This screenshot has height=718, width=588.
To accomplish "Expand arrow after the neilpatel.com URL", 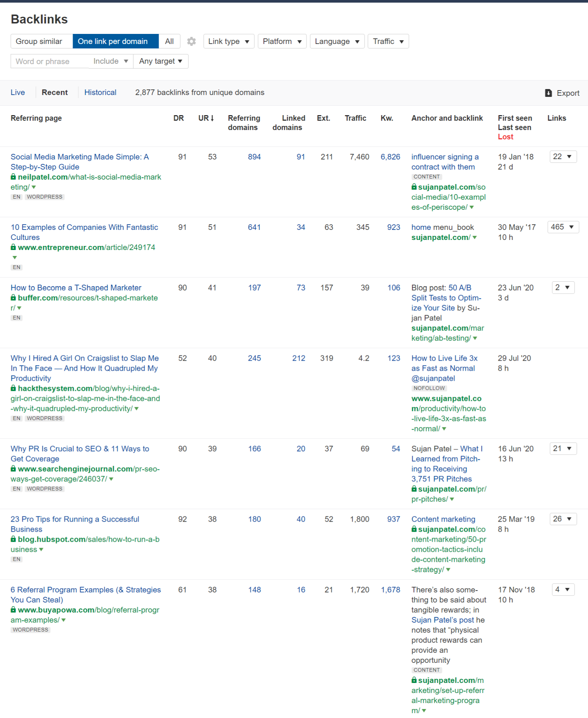I will (x=34, y=187).
